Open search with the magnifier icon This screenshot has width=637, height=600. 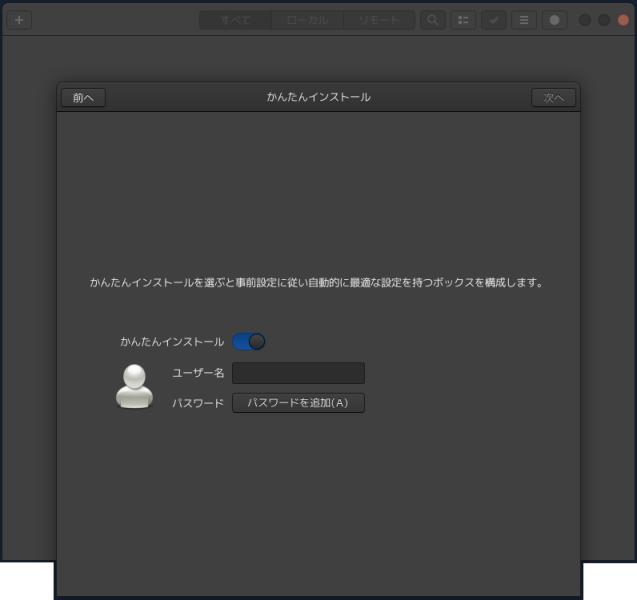[x=433, y=20]
